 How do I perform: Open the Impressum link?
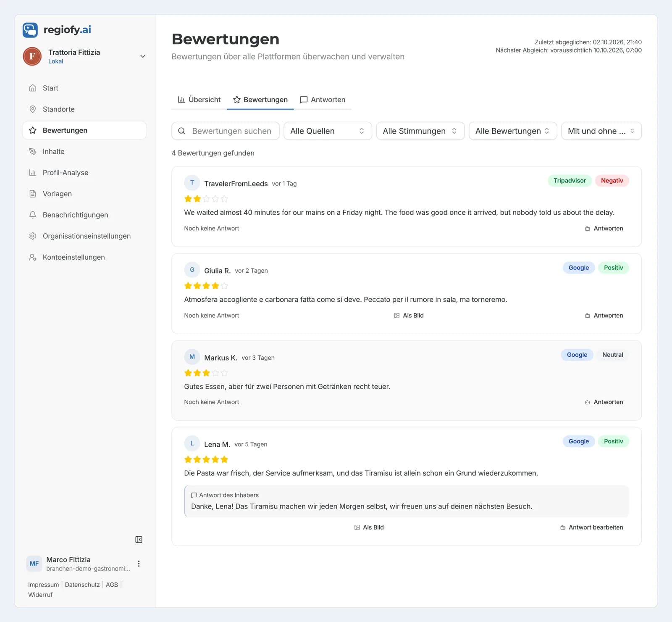44,585
